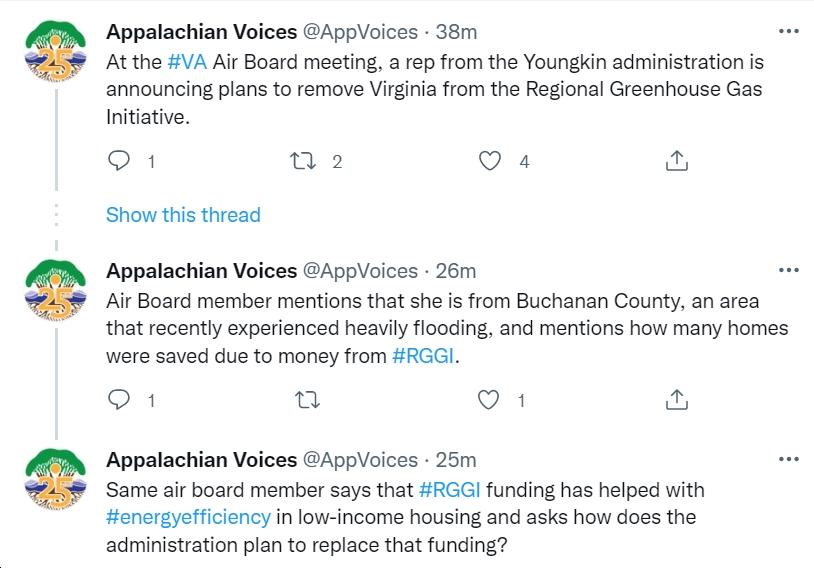The image size is (814, 568).
Task: Retweet the Buchanan County flooding tweet
Action: (x=307, y=400)
